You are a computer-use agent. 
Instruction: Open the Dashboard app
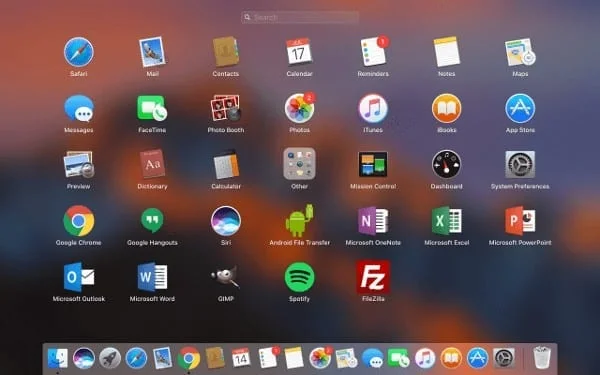(447, 165)
